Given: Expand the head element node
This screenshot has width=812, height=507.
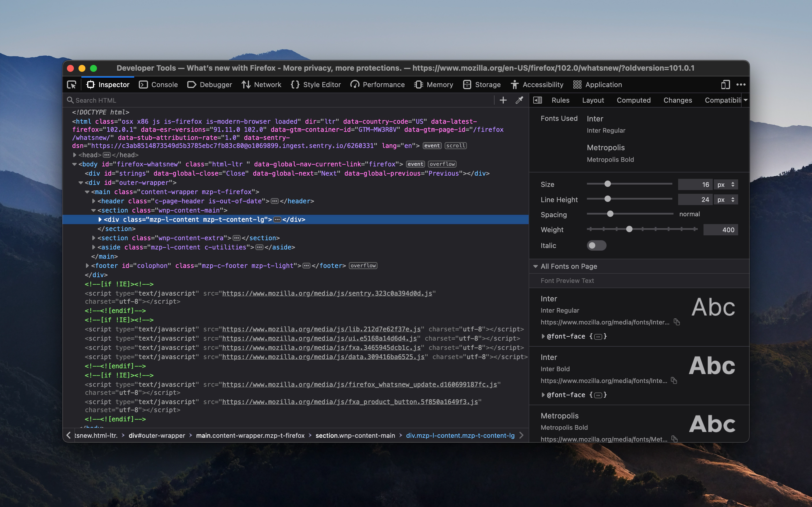Looking at the screenshot, I should pyautogui.click(x=75, y=155).
